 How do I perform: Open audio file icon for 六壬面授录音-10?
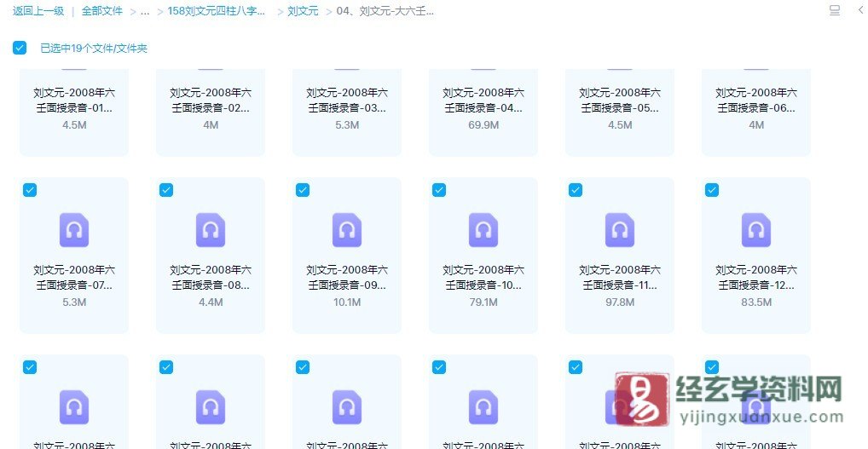tap(483, 230)
